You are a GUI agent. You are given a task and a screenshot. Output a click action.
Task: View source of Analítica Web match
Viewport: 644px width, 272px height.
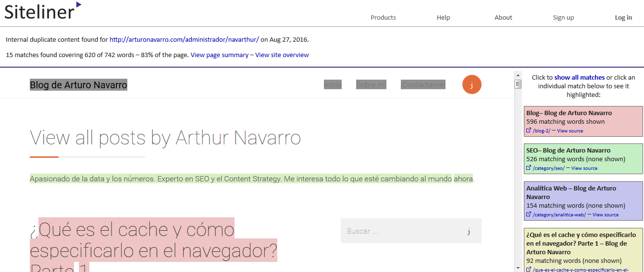tap(606, 214)
